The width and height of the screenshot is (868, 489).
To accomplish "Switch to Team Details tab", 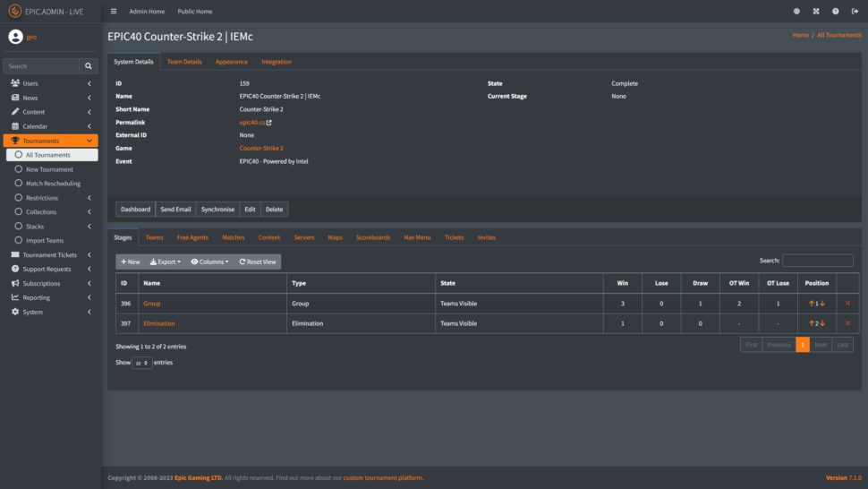I will pos(184,62).
